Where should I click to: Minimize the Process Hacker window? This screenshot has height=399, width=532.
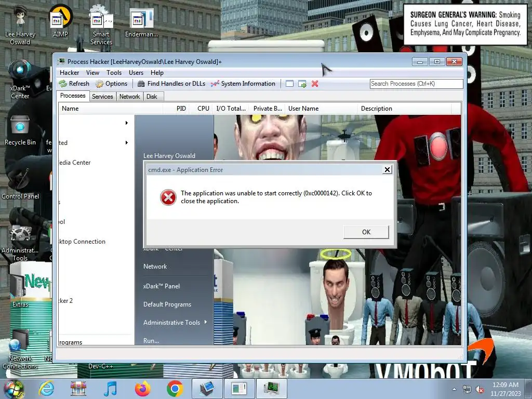420,61
